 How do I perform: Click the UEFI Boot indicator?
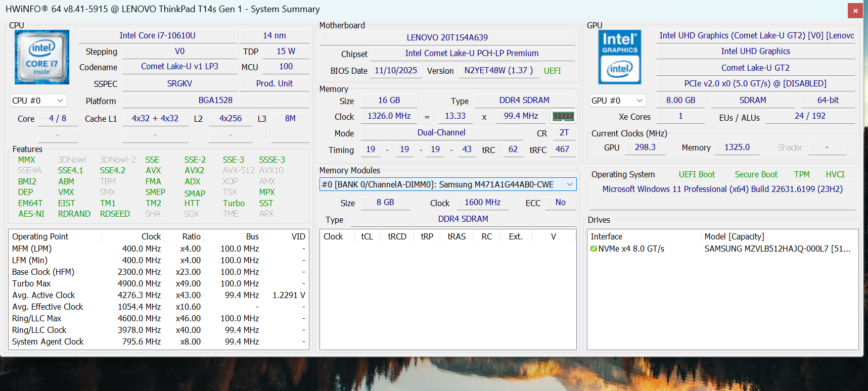tap(697, 174)
